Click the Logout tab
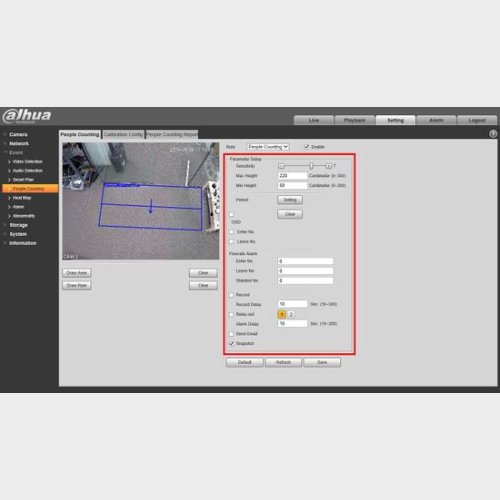 point(477,120)
